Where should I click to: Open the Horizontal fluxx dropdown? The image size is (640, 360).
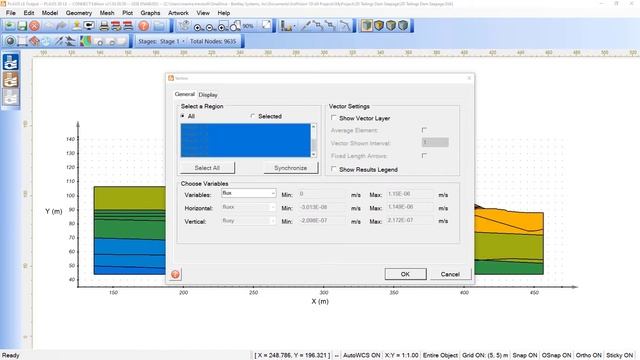(x=249, y=207)
